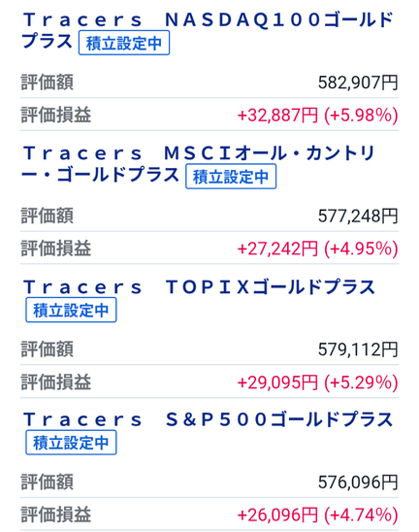This screenshot has height=532, width=419.
Task: Click profit figure +29,095円 (+5.29%)
Action: point(317,382)
